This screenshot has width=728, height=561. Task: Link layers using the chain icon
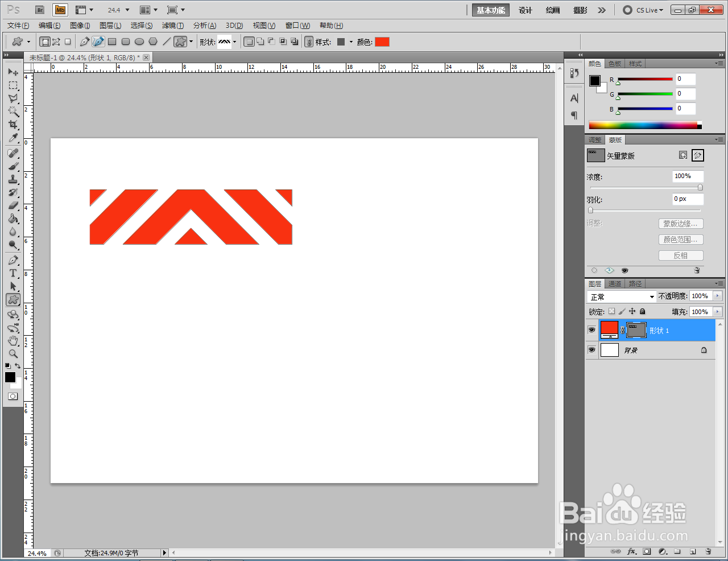point(615,551)
